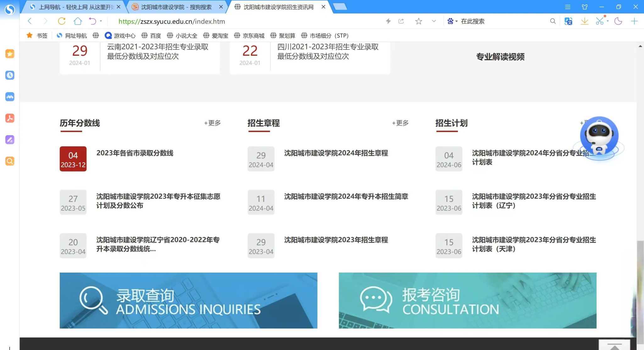
Task: Expand the undo close-tab dropdown arrow
Action: coord(101,21)
